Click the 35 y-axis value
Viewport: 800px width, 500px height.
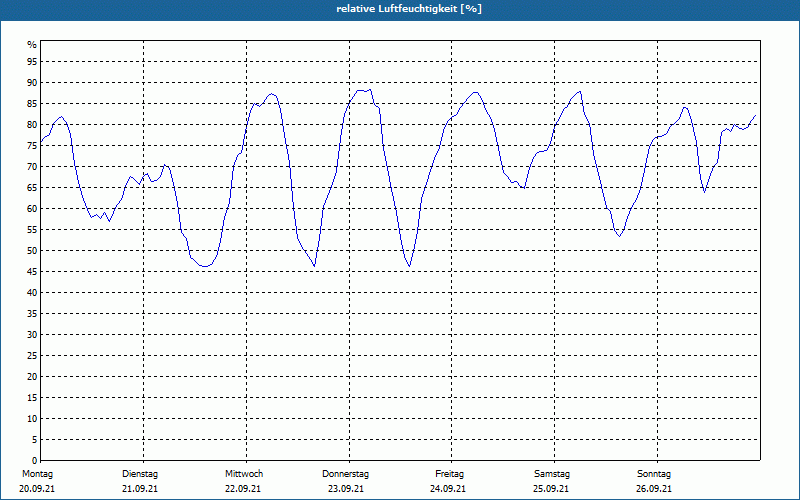(32, 314)
